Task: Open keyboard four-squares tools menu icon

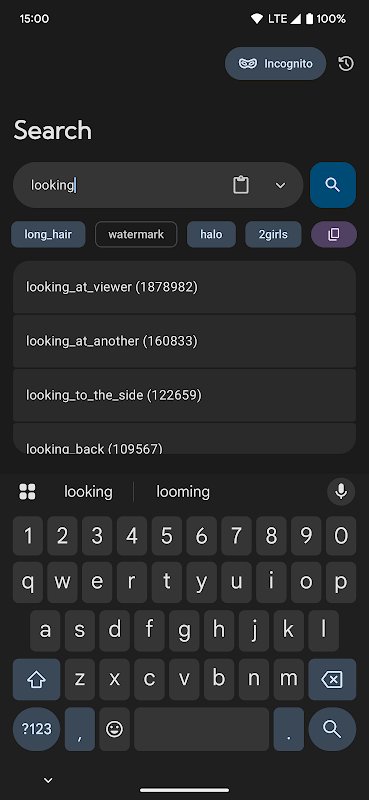Action: (28, 492)
